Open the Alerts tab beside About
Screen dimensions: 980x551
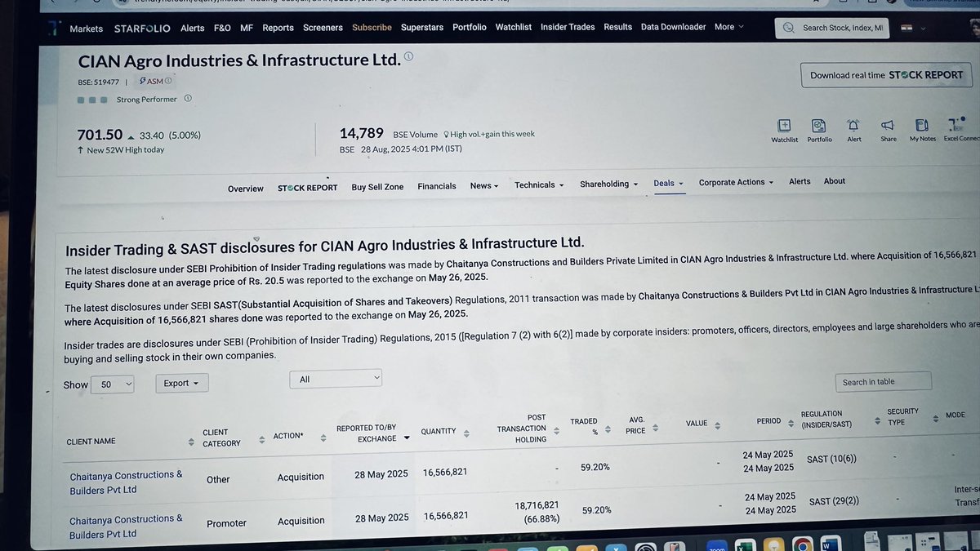point(800,181)
